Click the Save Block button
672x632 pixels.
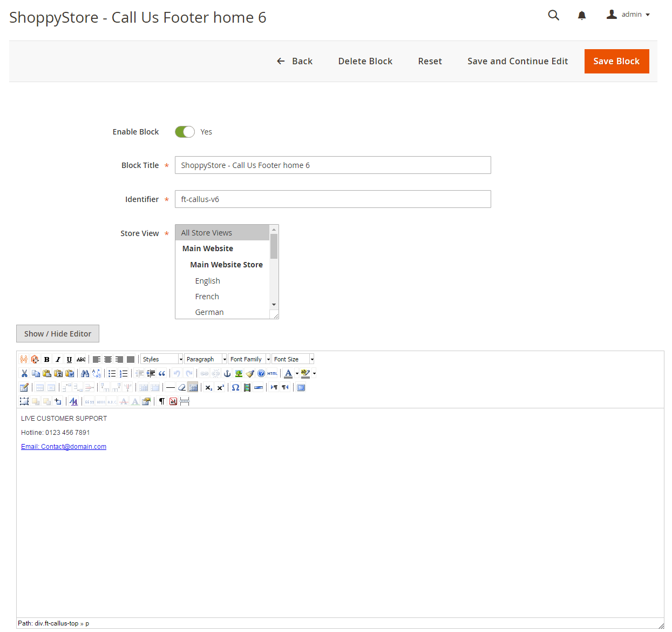point(617,61)
